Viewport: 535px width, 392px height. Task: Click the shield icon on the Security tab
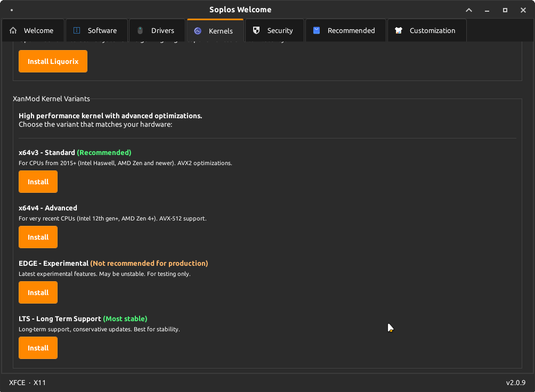[256, 30]
